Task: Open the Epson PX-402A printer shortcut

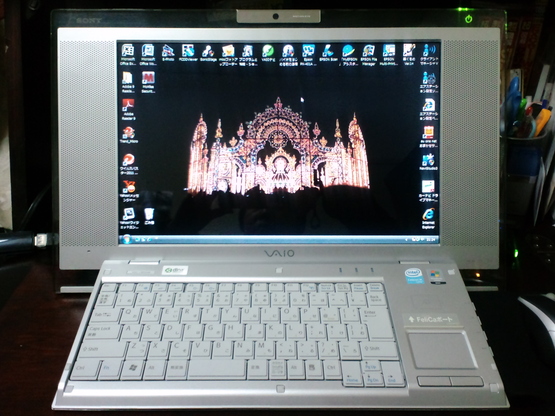Action: 308,55
